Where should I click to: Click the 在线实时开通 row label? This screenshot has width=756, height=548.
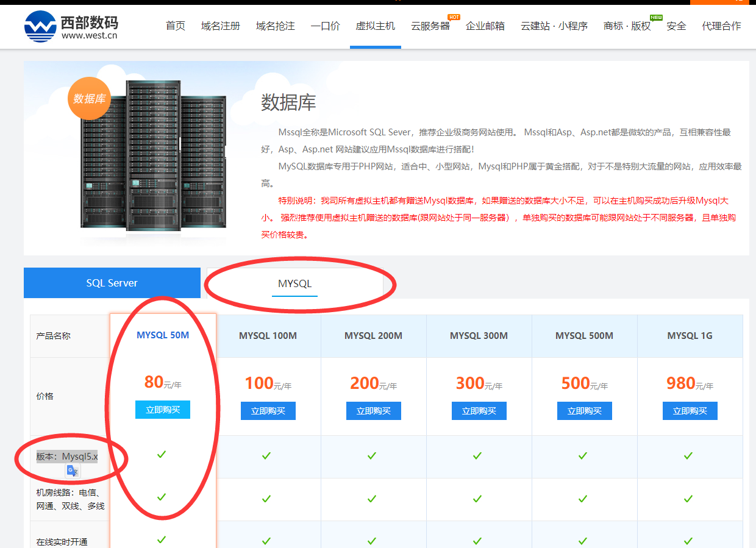62,542
